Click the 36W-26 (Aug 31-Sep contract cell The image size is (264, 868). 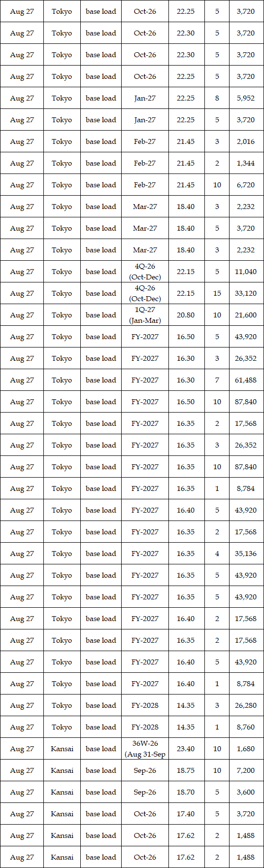pyautogui.click(x=145, y=748)
